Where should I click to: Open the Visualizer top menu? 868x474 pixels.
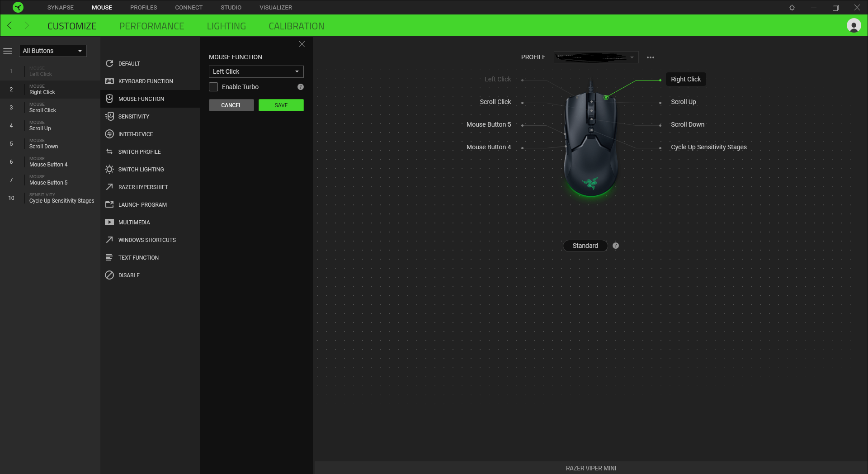[x=276, y=8]
